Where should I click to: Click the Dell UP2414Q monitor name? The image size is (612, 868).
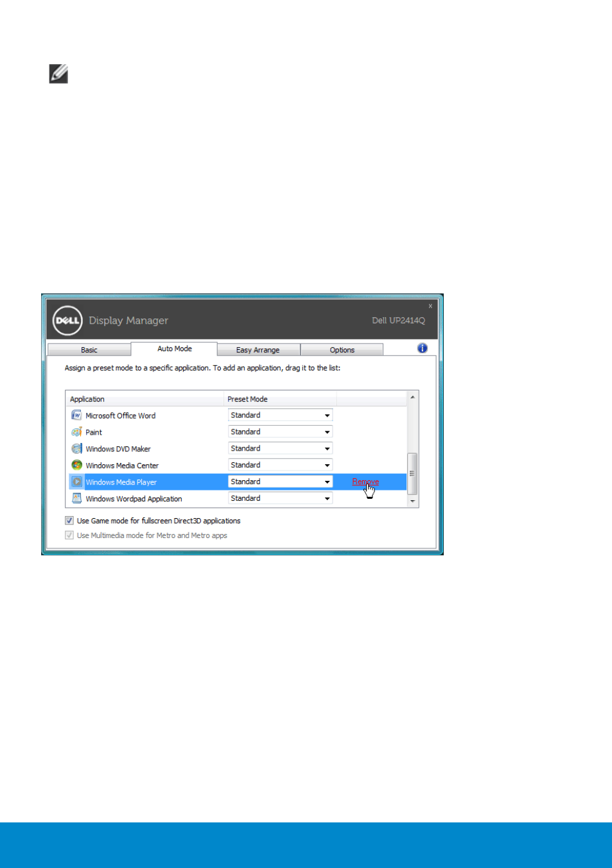(398, 320)
